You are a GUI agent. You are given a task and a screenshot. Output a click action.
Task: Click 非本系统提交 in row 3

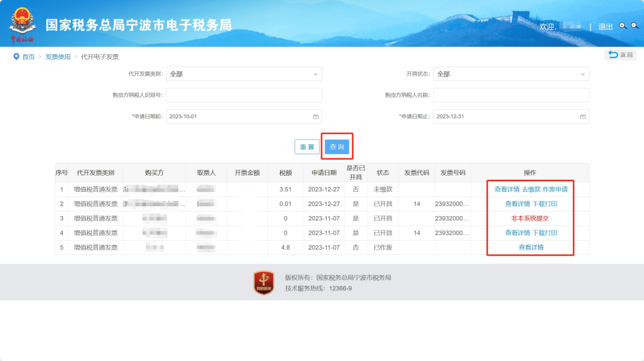[x=530, y=218]
